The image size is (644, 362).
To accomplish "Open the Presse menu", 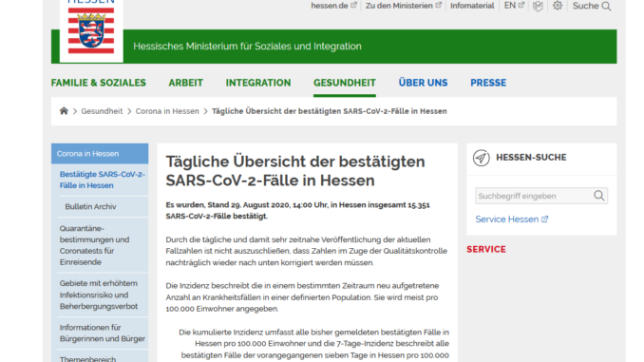I will click(x=488, y=83).
